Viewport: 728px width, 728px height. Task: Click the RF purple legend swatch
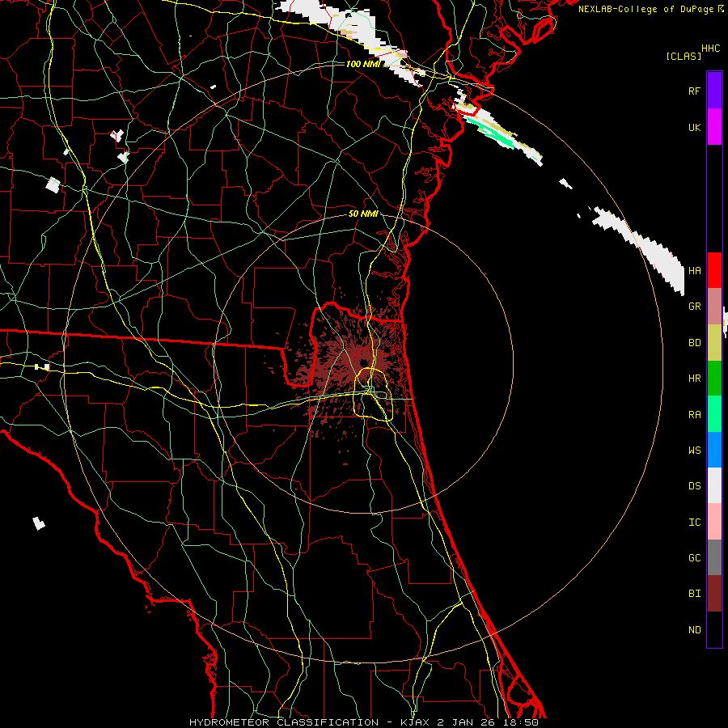pos(714,91)
